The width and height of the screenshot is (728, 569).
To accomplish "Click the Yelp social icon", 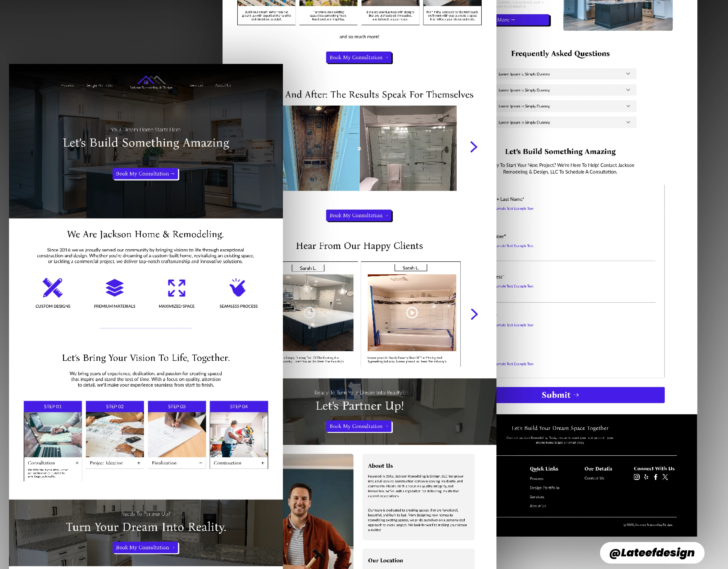I will click(646, 477).
